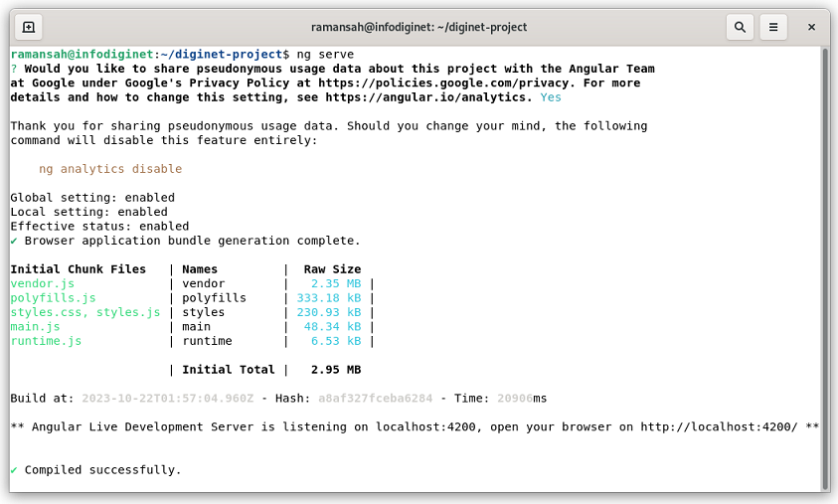838x504 pixels.
Task: Click the 6.53 kB size value
Action: tap(336, 341)
